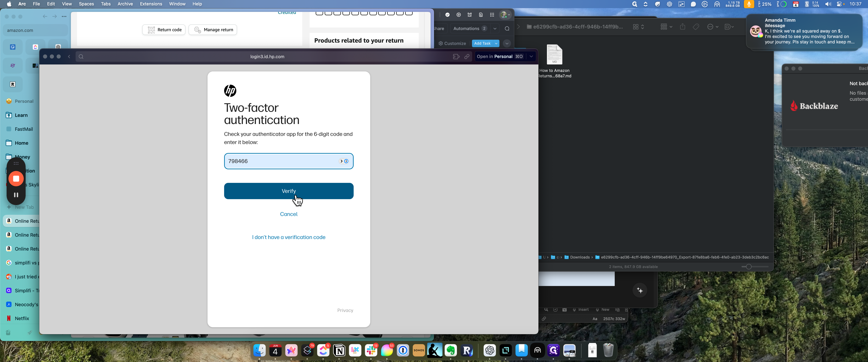Open ClickUp reminders alarm clock icon
868x362 pixels.
coord(469,15)
